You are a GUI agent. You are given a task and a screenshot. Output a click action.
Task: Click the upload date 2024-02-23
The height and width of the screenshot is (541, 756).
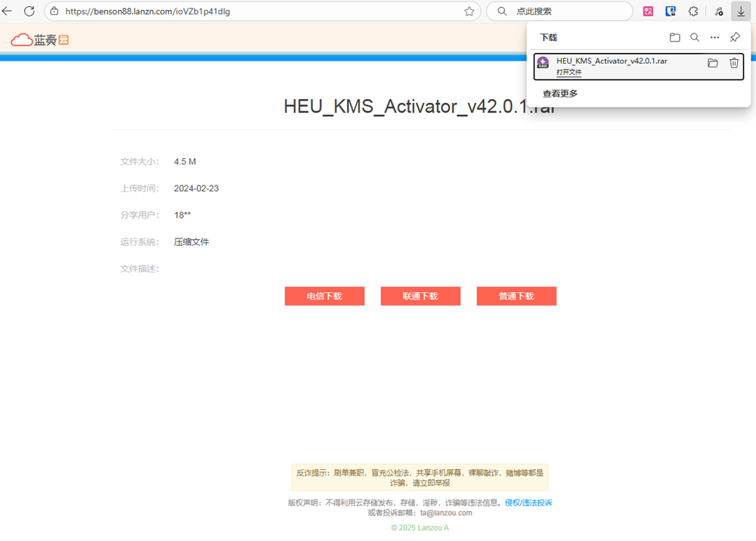[x=197, y=188]
